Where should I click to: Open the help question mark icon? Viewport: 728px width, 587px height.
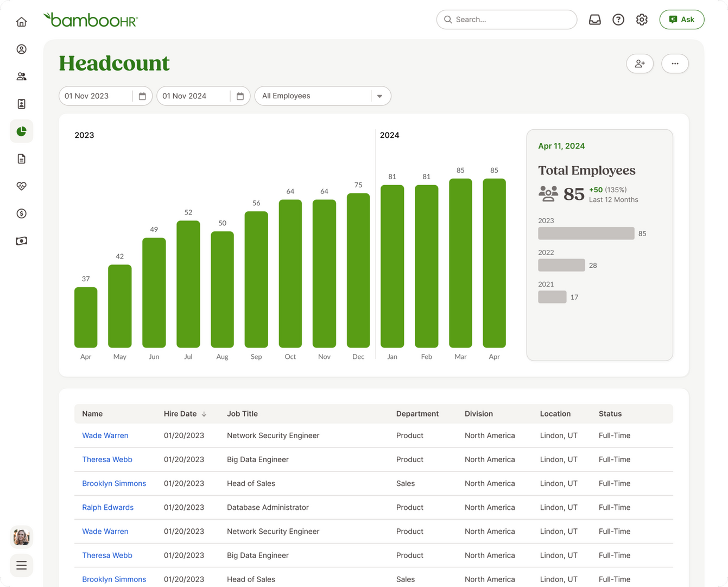click(618, 20)
